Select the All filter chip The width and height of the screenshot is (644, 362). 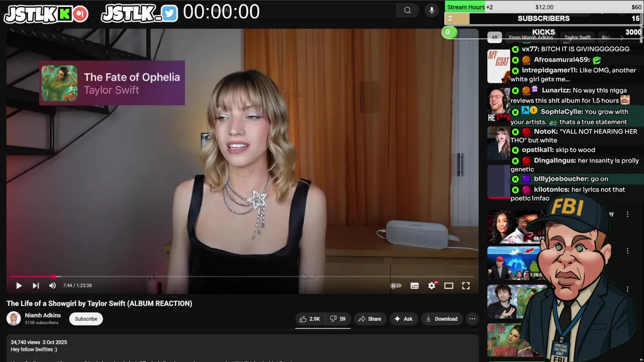coord(495,37)
